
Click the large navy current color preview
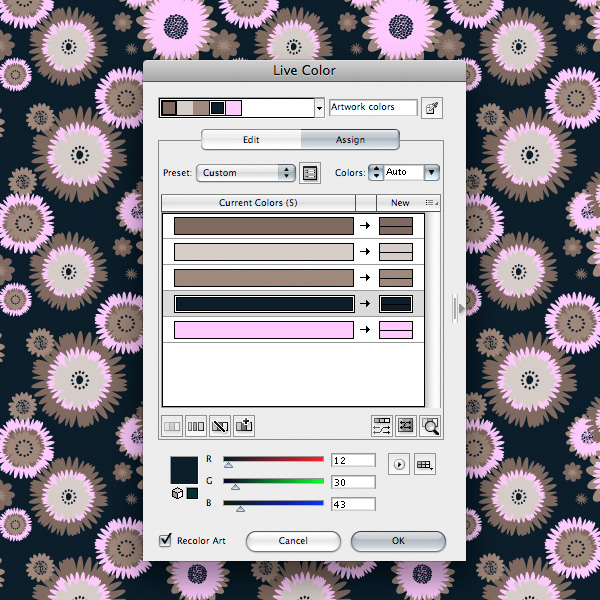(184, 470)
